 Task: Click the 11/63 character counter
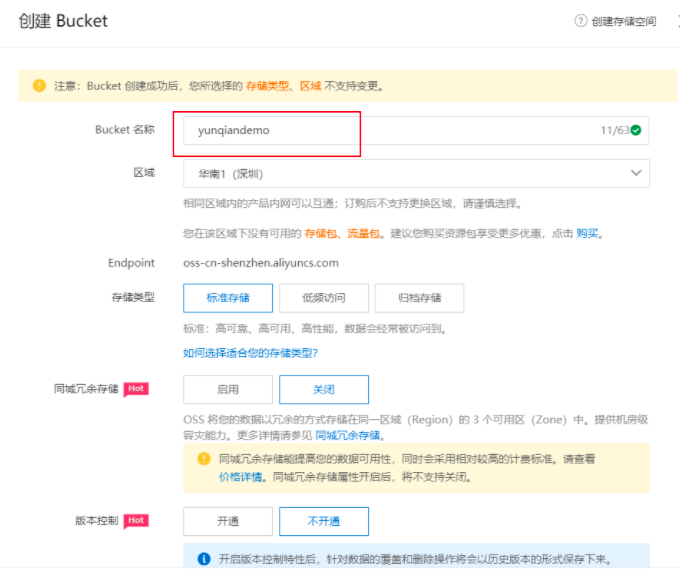(x=615, y=130)
